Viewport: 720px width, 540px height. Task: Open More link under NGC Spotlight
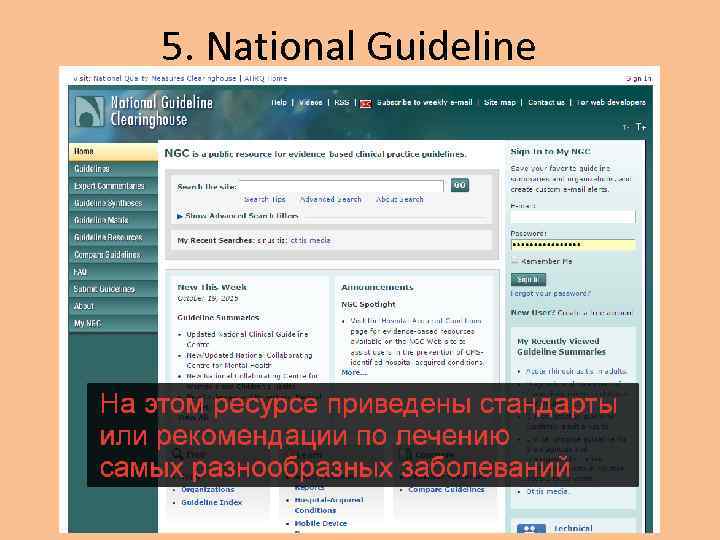coord(354,372)
